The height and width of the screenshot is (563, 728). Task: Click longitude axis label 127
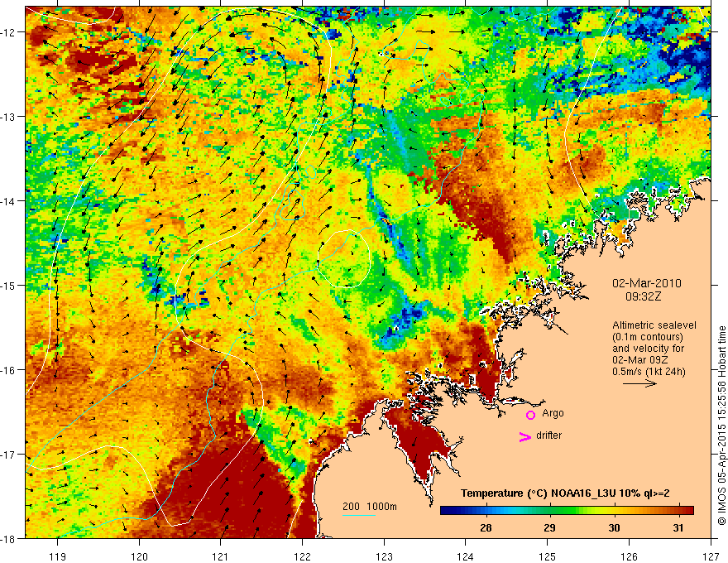coord(711,556)
